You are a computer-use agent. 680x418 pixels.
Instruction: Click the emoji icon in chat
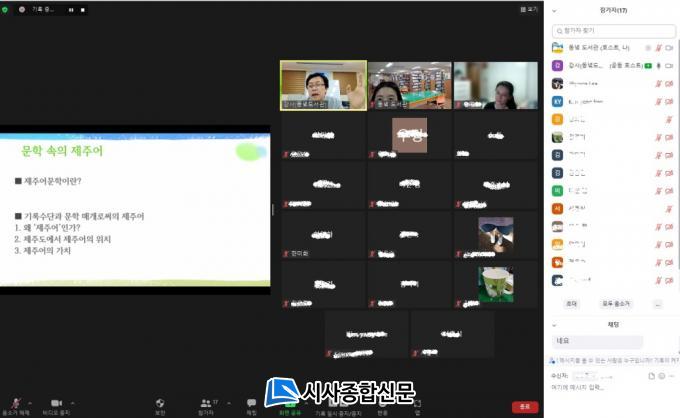click(661, 376)
